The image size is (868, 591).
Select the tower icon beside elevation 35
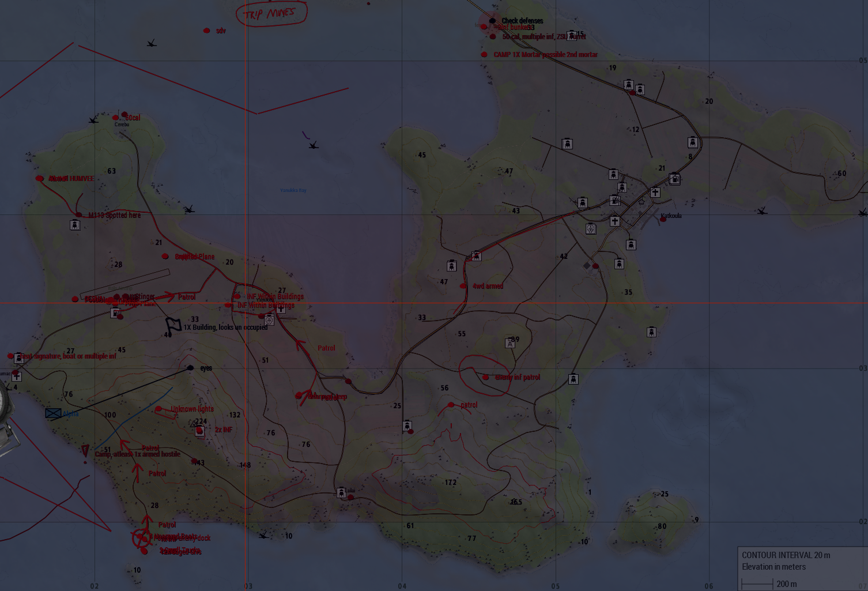pos(619,264)
